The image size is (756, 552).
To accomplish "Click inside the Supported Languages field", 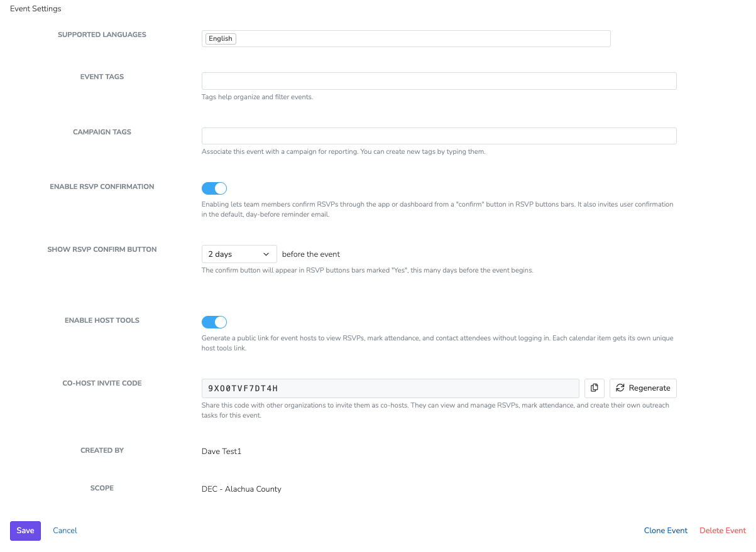I will (406, 38).
